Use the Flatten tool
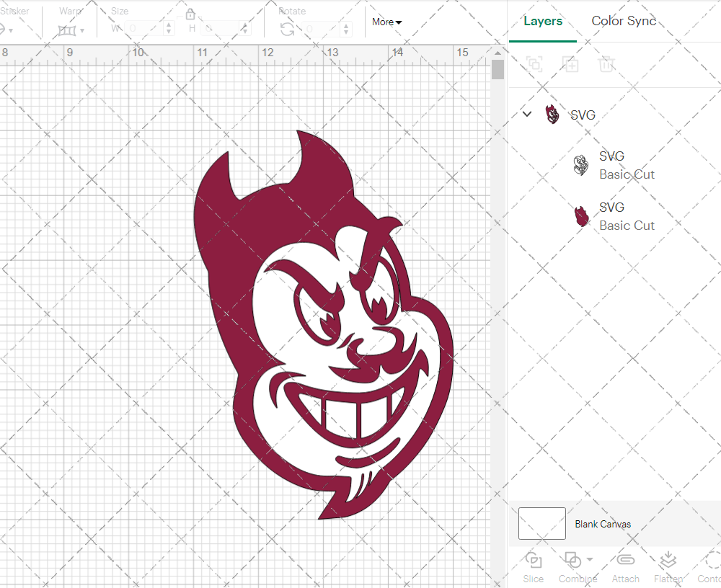This screenshot has width=721, height=588. coord(667,560)
